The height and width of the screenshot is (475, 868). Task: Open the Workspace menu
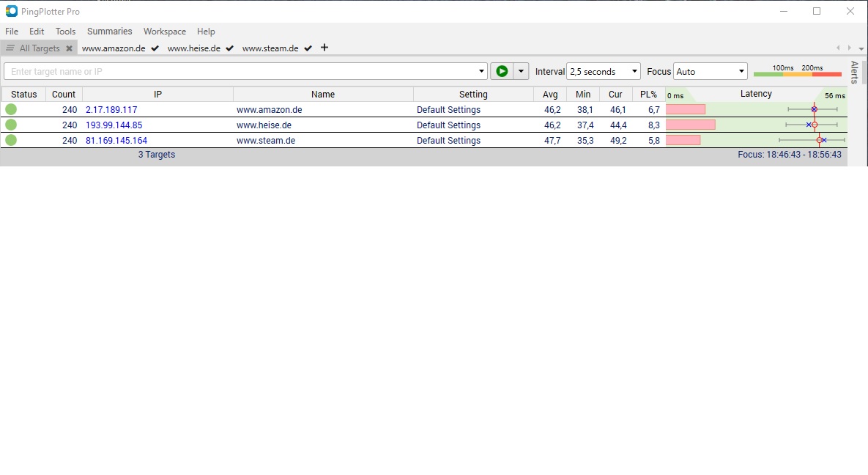point(164,32)
